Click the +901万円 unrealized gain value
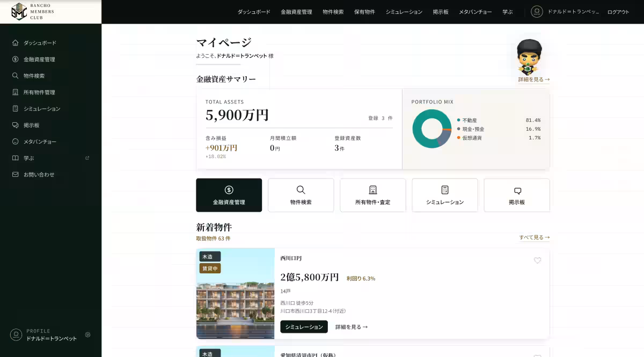644x357 pixels. [221, 148]
